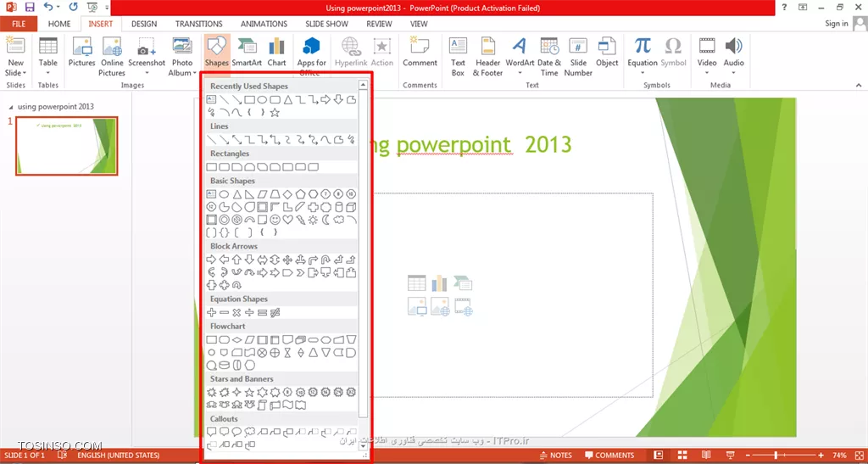This screenshot has width=868, height=464.
Task: Insert Slide Number
Action: (x=578, y=57)
